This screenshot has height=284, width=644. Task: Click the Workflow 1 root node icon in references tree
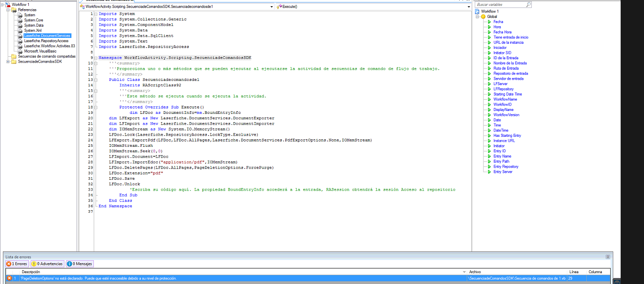pyautogui.click(x=8, y=5)
